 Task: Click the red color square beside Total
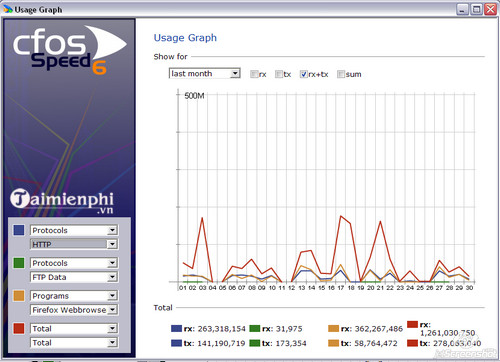[19, 328]
